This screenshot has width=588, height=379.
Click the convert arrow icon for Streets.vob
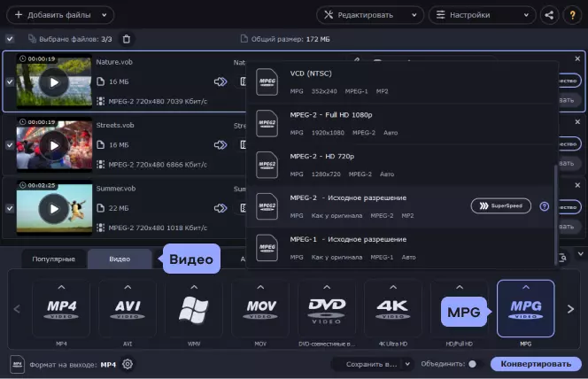pos(220,145)
